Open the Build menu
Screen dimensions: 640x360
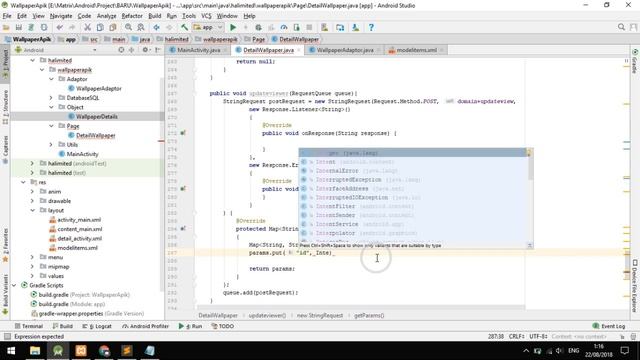pos(155,16)
